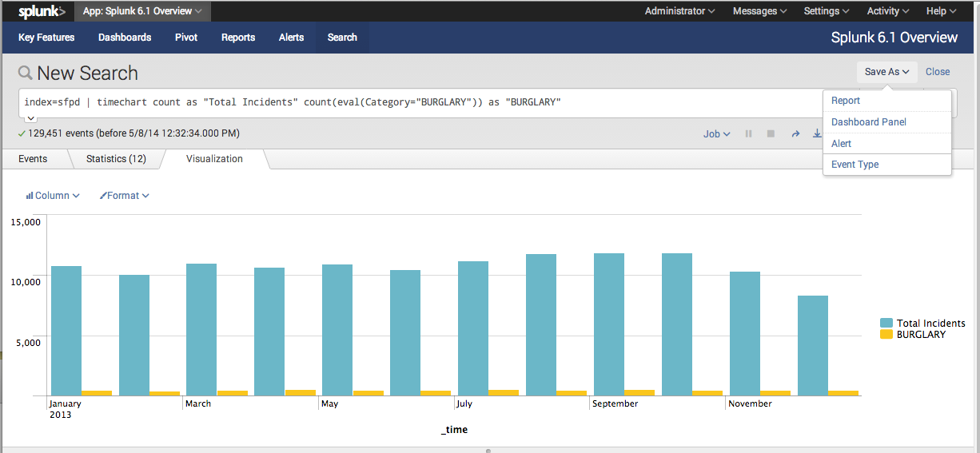Open the Job dropdown
980x453 pixels.
click(x=716, y=134)
